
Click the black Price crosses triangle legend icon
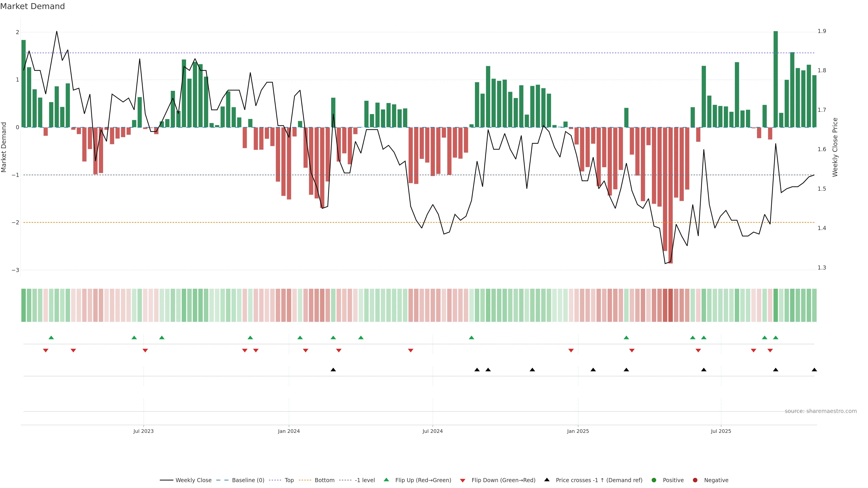[547, 480]
